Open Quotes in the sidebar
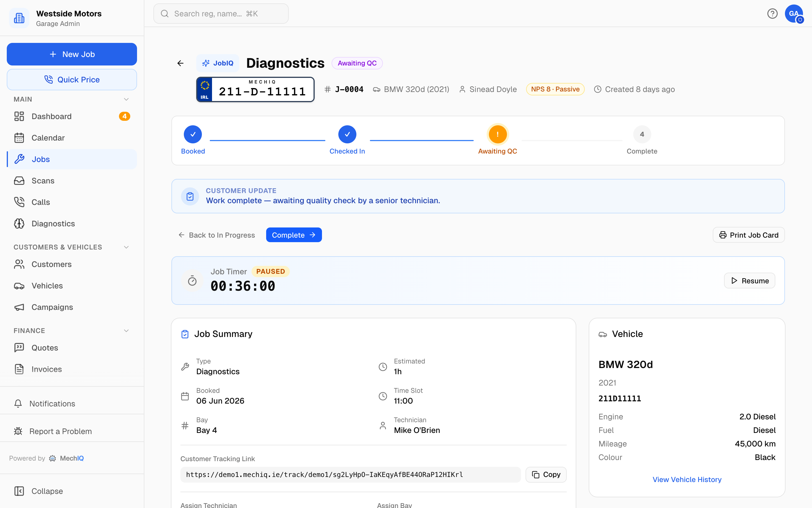 pyautogui.click(x=72, y=348)
